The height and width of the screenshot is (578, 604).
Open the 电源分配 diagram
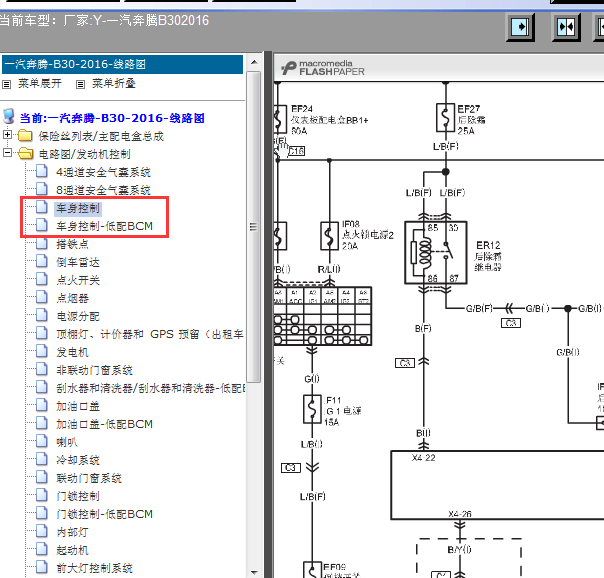[78, 316]
